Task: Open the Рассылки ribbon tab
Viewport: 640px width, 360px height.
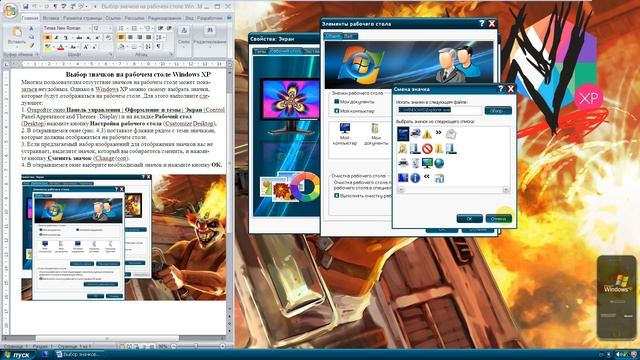Action: pos(134,18)
